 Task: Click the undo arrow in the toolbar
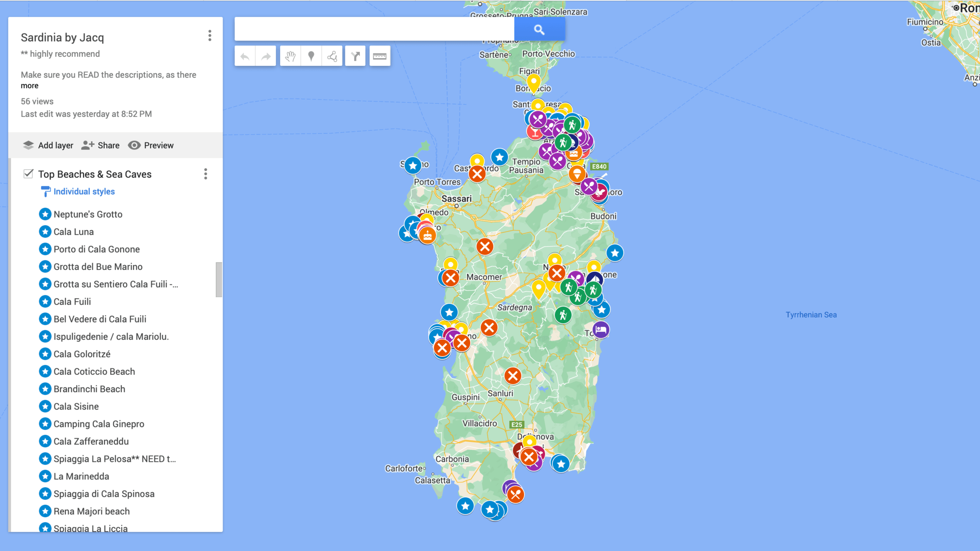coord(245,56)
